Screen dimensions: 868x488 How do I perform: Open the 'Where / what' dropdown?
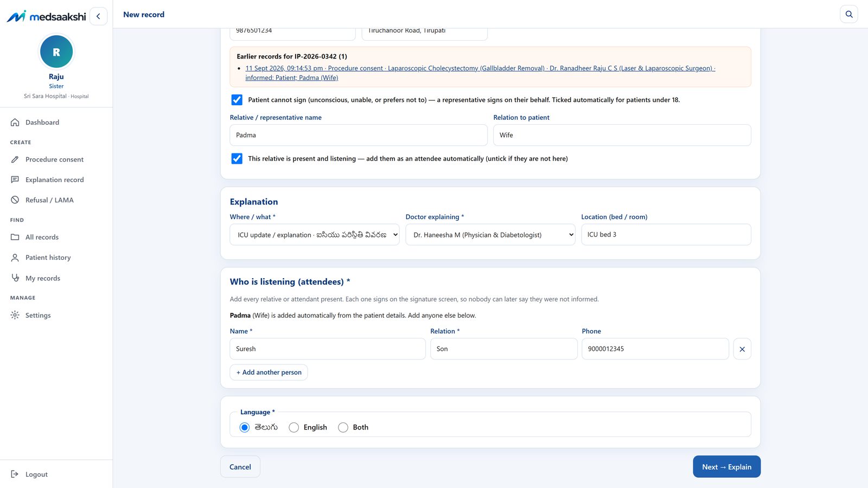tap(315, 235)
